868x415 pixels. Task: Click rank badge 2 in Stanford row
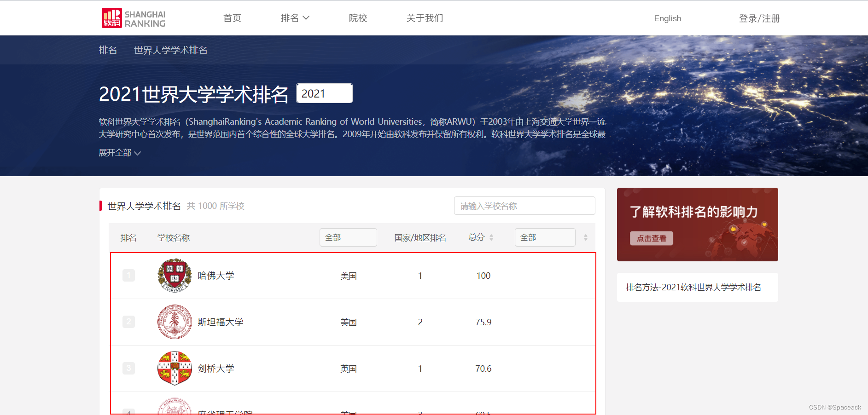[128, 322]
